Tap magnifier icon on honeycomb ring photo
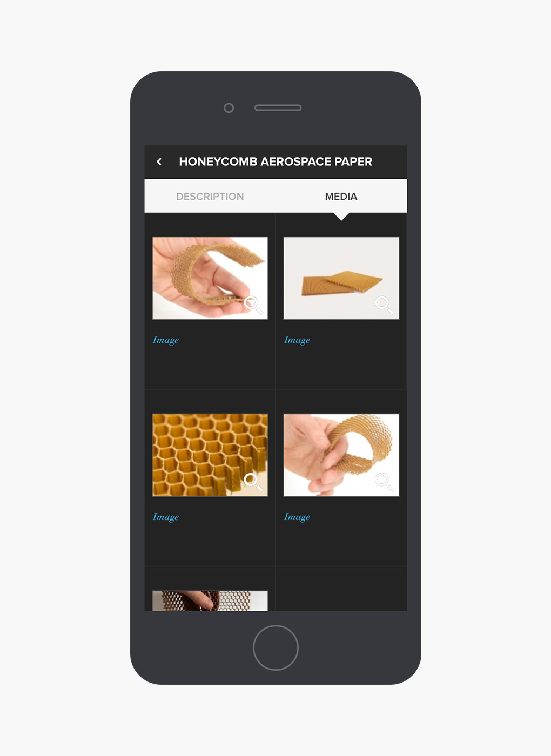The image size is (551, 756). 384,482
